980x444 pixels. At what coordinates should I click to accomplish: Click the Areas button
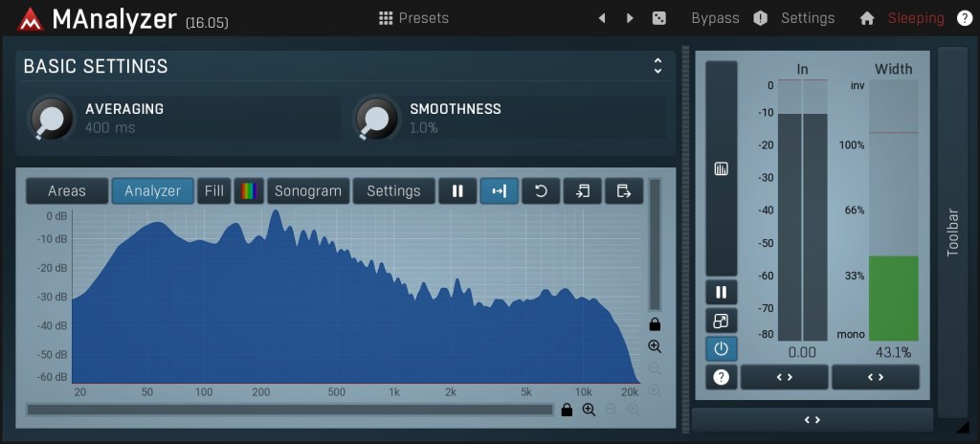point(67,191)
